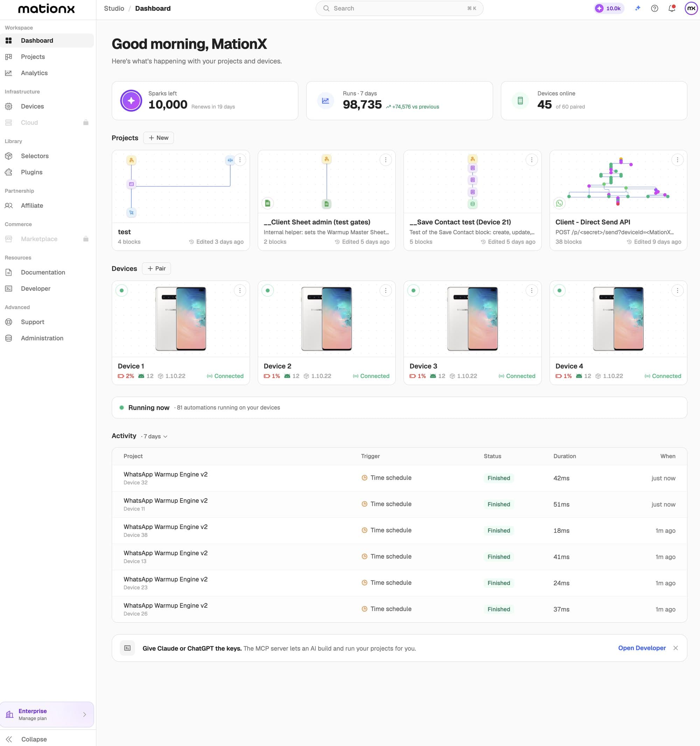Expand the Activity 7 days dropdown
The width and height of the screenshot is (700, 746).
[155, 436]
